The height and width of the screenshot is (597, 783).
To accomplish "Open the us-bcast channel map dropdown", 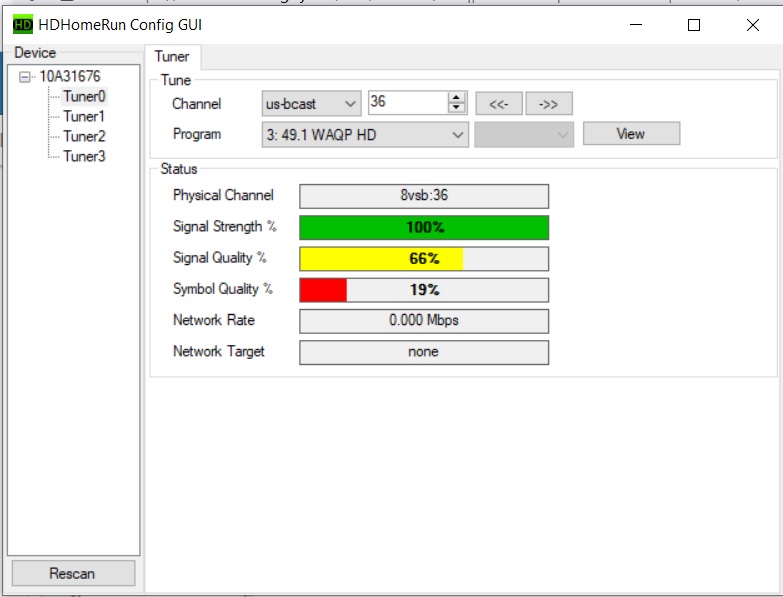I will click(x=311, y=104).
